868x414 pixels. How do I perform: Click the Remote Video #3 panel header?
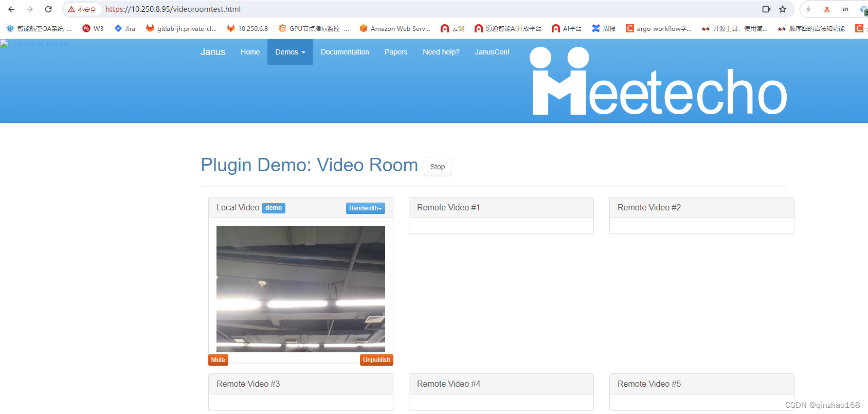[301, 384]
